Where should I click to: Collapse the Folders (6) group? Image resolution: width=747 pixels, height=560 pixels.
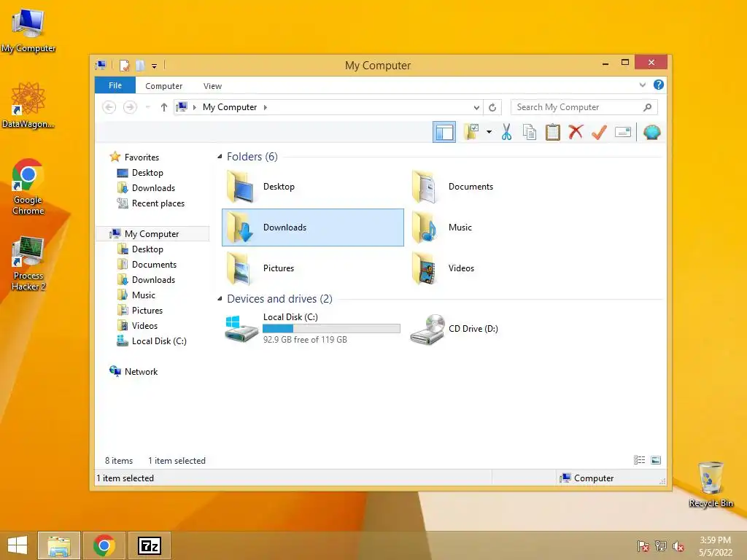(x=220, y=157)
